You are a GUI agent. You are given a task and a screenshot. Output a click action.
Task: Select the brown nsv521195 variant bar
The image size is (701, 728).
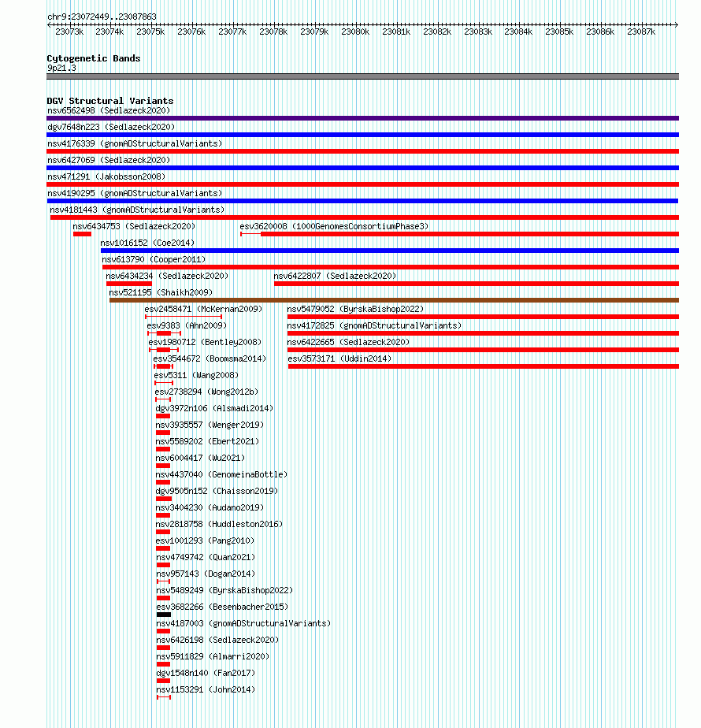point(394,300)
